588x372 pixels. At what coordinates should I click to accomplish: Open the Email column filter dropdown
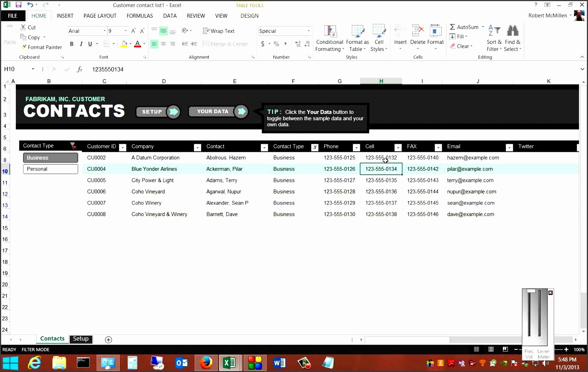point(509,147)
